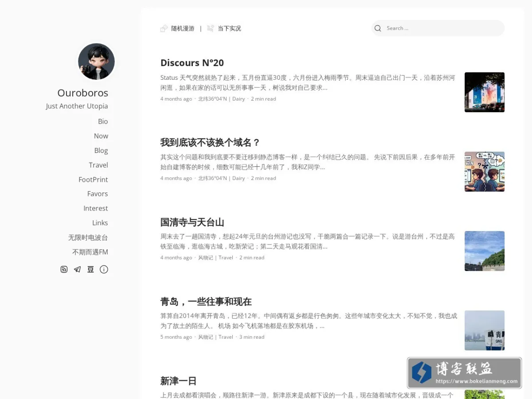This screenshot has width=532, height=399.
Task: Click 北纬36°04′N | Dairy under Discours N°20
Action: 221,99
